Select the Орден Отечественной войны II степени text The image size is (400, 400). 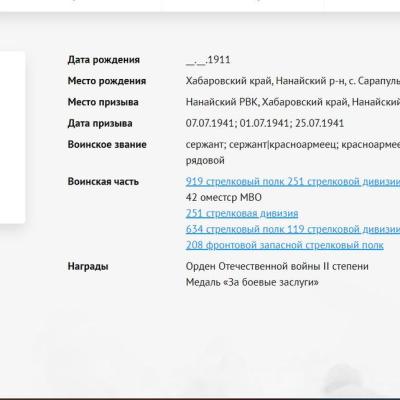click(277, 267)
